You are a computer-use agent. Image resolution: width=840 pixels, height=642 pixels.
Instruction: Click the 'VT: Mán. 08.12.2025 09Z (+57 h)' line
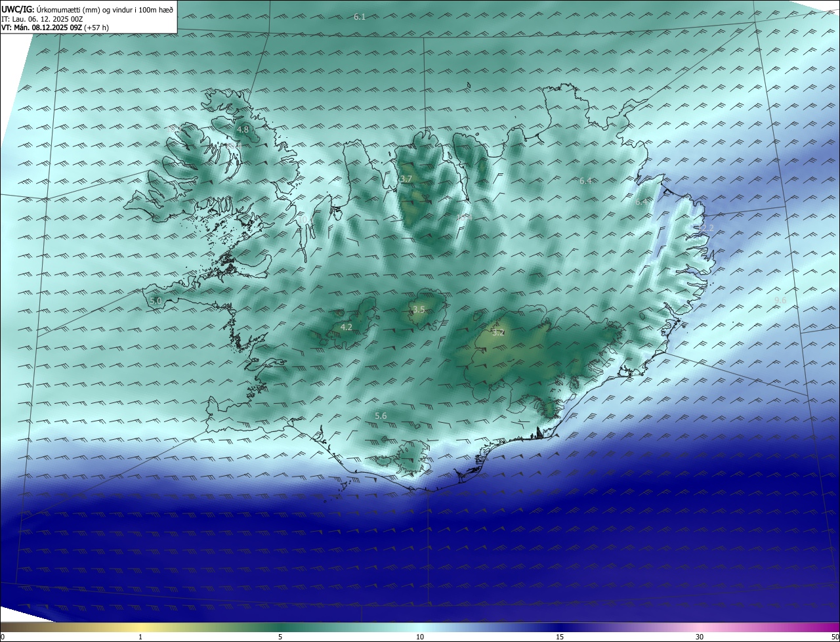point(55,28)
